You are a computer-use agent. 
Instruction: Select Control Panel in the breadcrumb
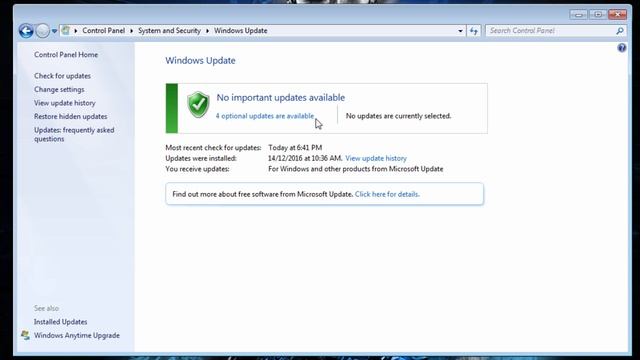pos(104,31)
